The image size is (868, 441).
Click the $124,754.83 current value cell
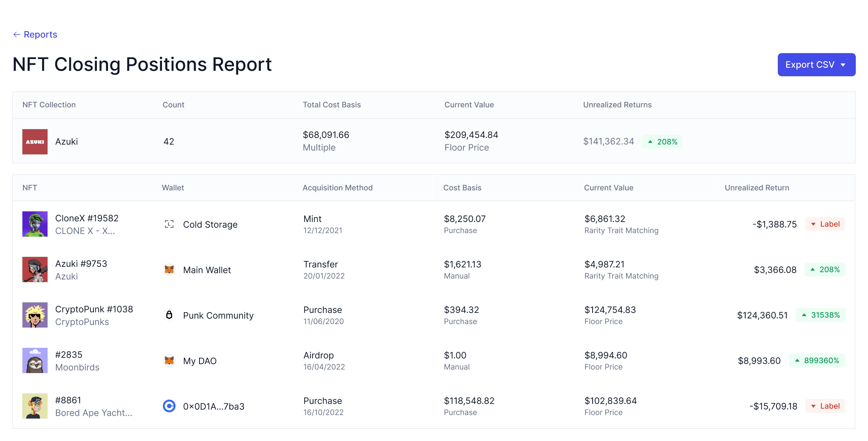pyautogui.click(x=610, y=310)
